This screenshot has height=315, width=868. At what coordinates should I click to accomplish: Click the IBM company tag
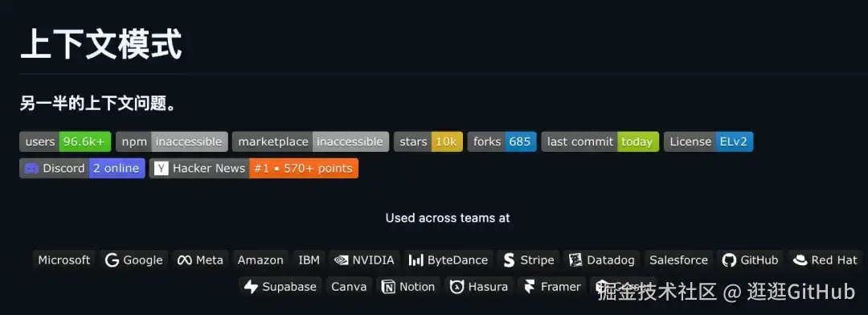[309, 260]
